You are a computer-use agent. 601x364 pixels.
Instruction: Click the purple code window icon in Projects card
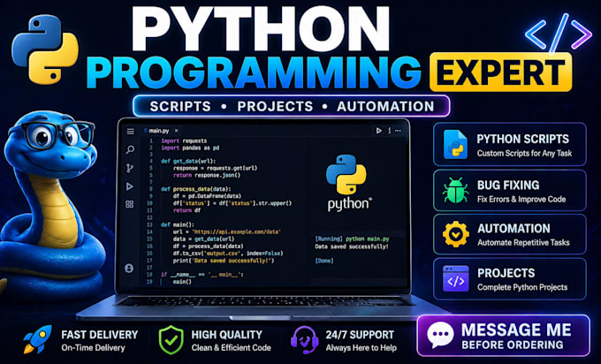coord(456,278)
